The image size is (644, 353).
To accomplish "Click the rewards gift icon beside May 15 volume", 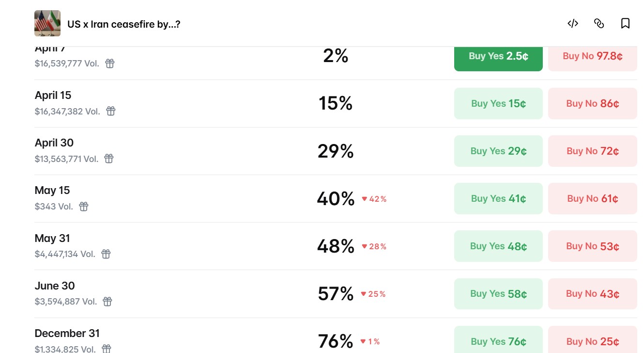I will pos(84,207).
